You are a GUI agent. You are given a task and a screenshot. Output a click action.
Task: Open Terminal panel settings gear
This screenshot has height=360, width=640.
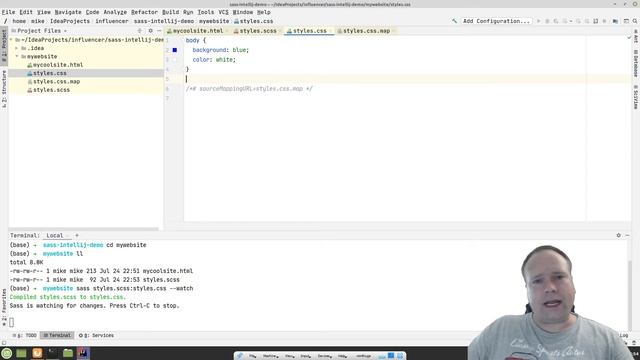[x=618, y=236]
